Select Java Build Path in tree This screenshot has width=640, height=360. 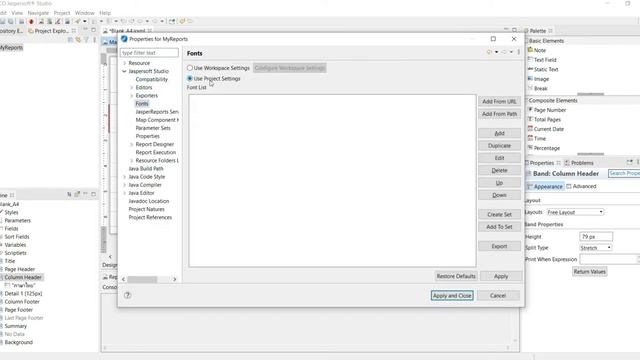click(x=146, y=169)
